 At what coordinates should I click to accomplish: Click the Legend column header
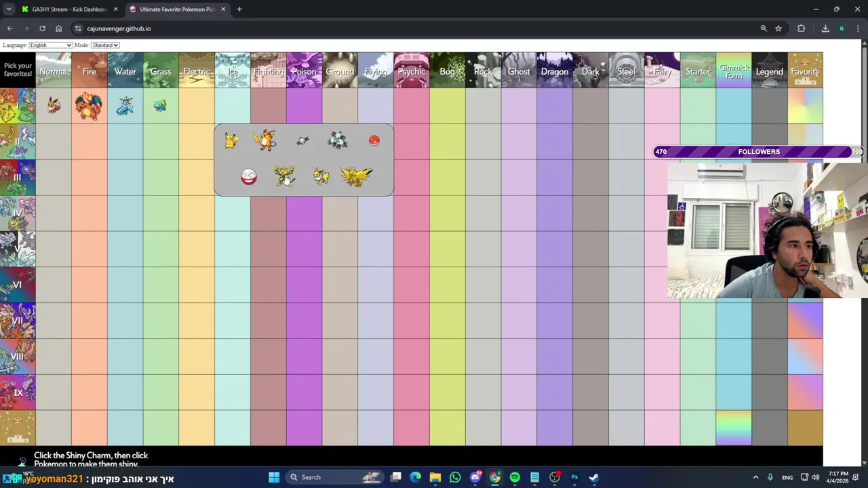pyautogui.click(x=770, y=70)
